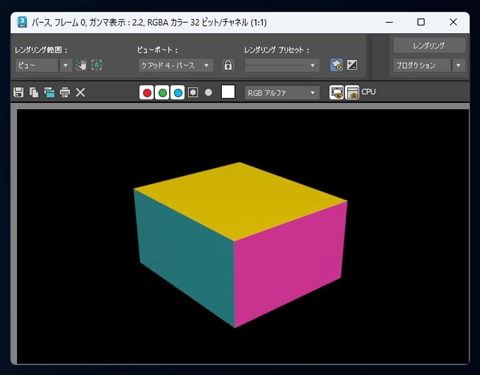The image size is (480, 375).
Task: Open the クアッド 4 - パース viewport dropdown
Action: pyautogui.click(x=176, y=65)
